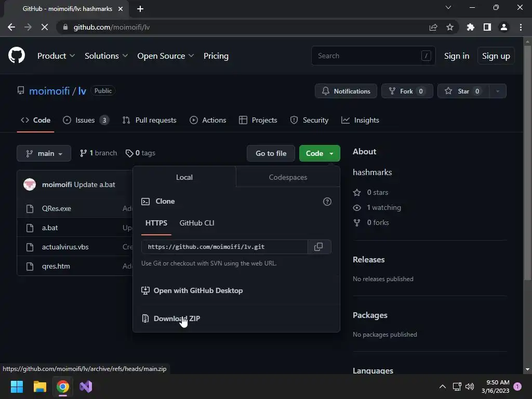Switch to the Actions tab
This screenshot has height=399, width=532.
click(208, 120)
